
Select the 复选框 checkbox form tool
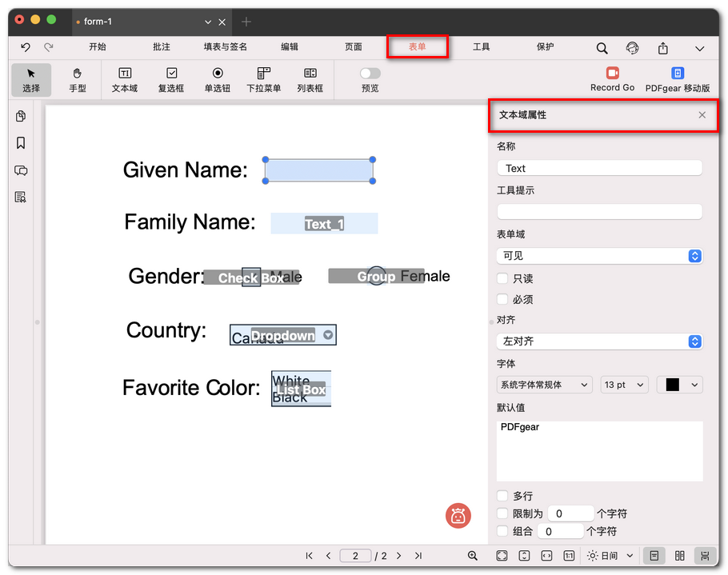coord(171,80)
